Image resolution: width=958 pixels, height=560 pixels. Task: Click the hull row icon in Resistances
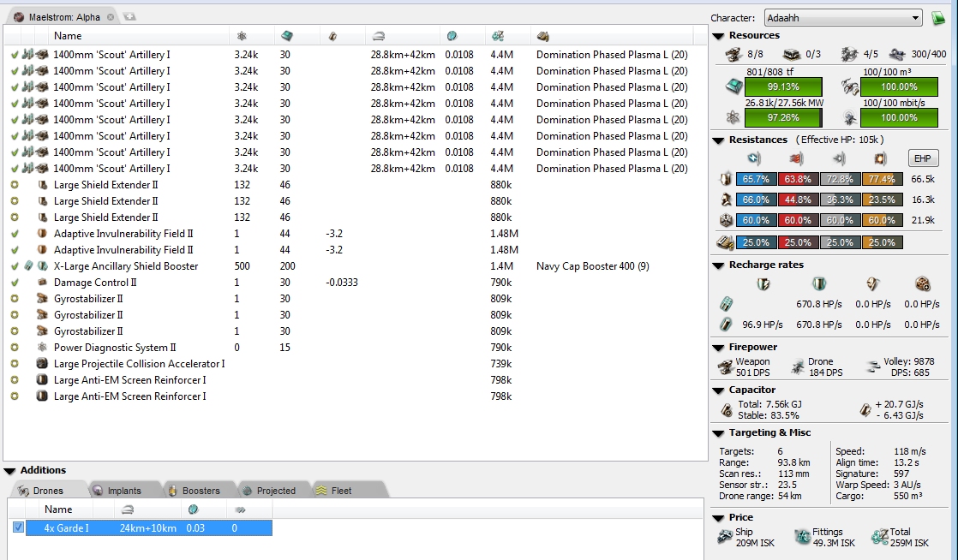[726, 220]
